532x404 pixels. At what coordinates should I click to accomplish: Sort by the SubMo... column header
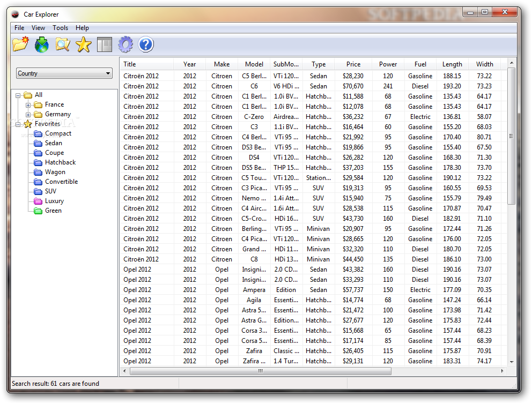(x=286, y=64)
